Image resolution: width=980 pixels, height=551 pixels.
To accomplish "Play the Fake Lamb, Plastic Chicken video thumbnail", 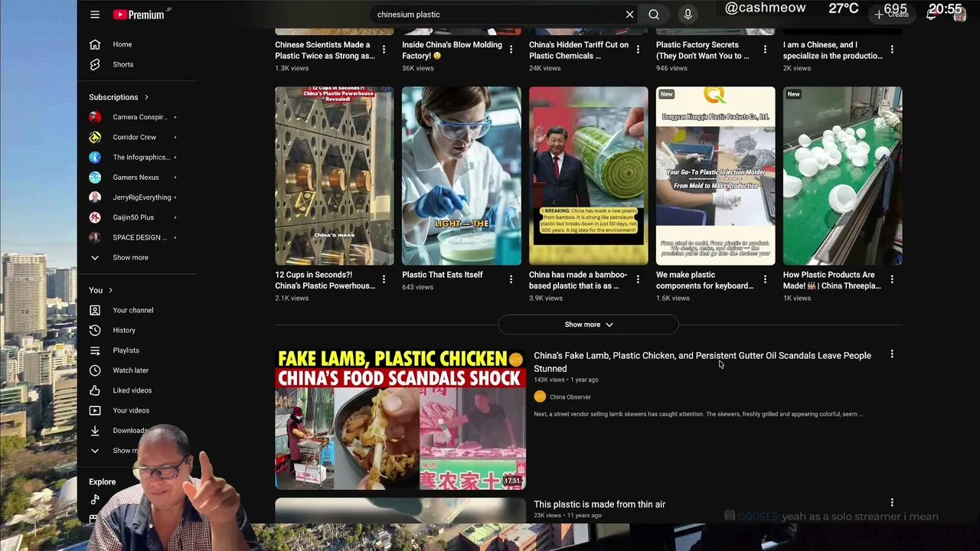I will [400, 419].
